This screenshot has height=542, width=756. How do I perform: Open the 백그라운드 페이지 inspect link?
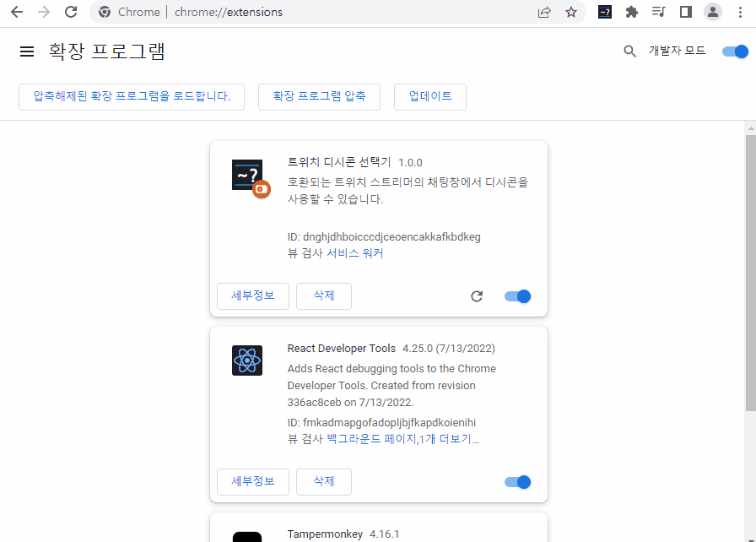(372, 439)
